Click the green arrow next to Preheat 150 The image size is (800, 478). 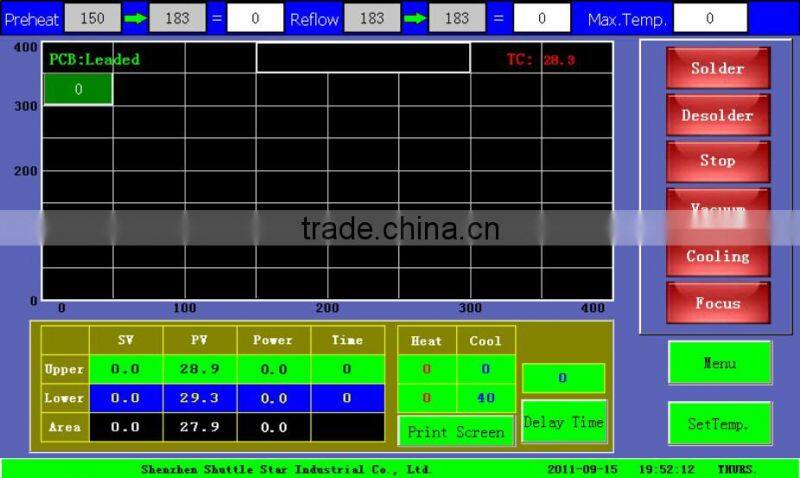135,18
